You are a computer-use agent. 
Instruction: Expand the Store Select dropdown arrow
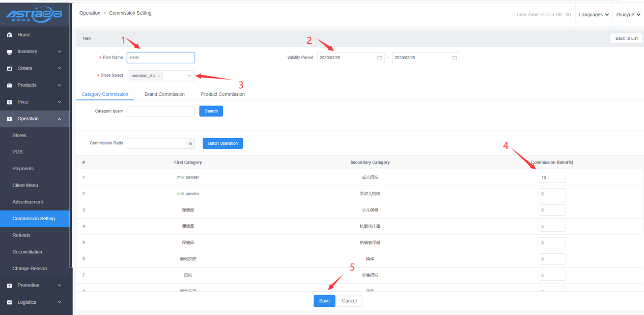189,76
